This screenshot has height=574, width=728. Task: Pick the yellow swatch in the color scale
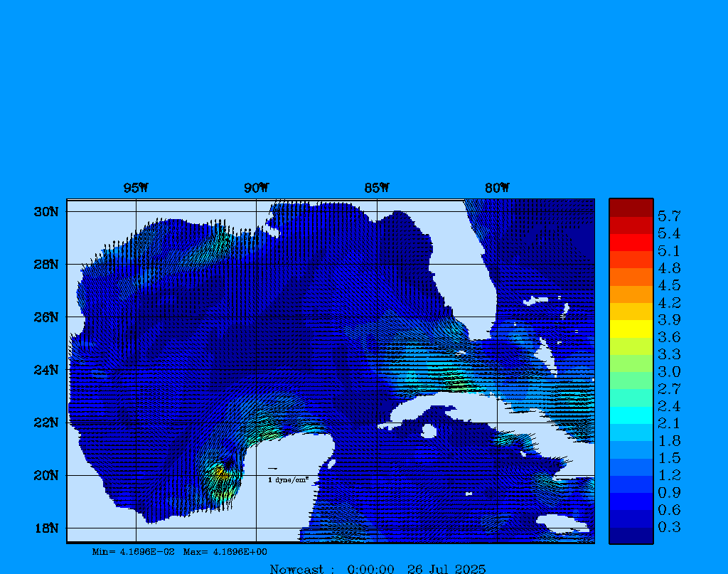(x=631, y=329)
